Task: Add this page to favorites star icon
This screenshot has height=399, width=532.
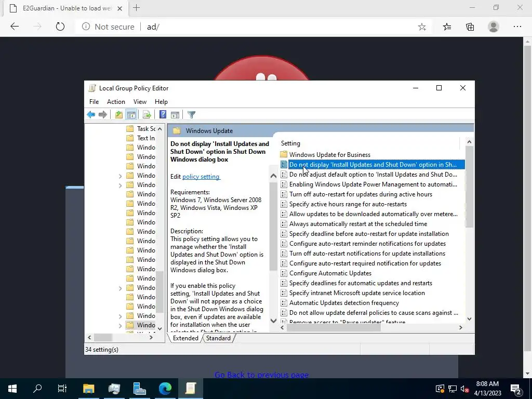Action: [422, 27]
